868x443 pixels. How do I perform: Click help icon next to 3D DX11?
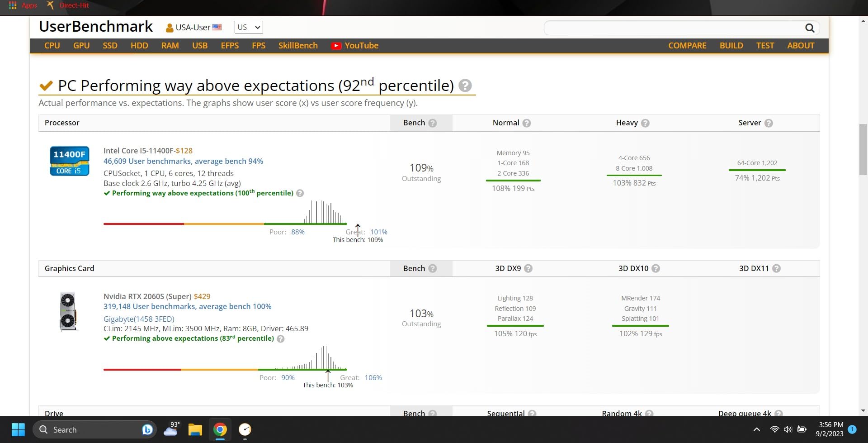pos(776,268)
